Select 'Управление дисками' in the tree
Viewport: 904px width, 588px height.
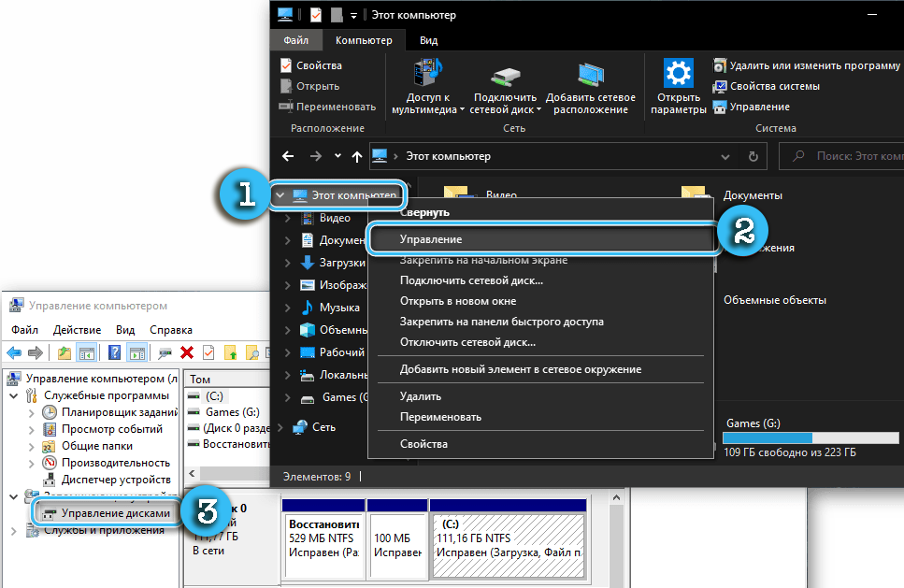115,513
